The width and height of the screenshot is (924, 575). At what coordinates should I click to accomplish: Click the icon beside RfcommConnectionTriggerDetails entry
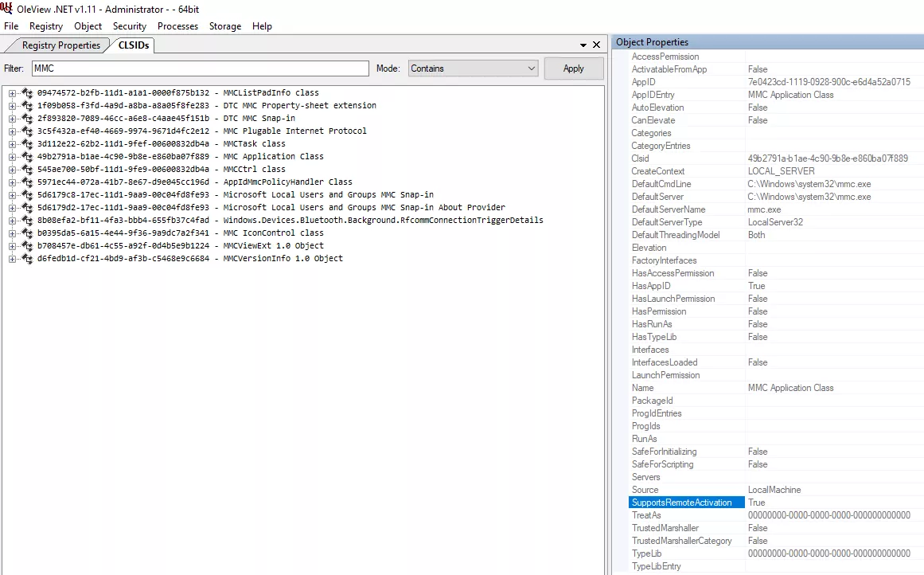[x=27, y=220]
